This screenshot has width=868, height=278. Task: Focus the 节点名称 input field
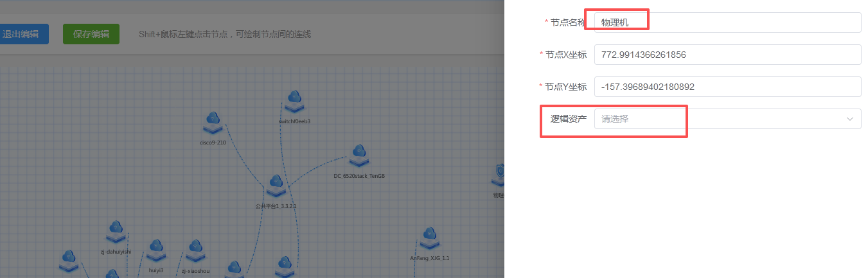(x=728, y=22)
